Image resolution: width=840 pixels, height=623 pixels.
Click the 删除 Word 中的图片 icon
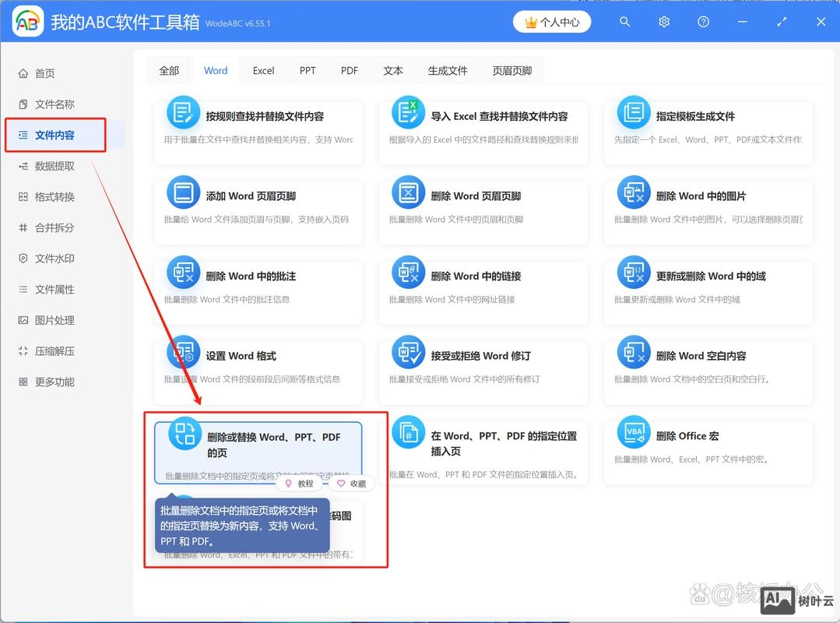coord(633,192)
